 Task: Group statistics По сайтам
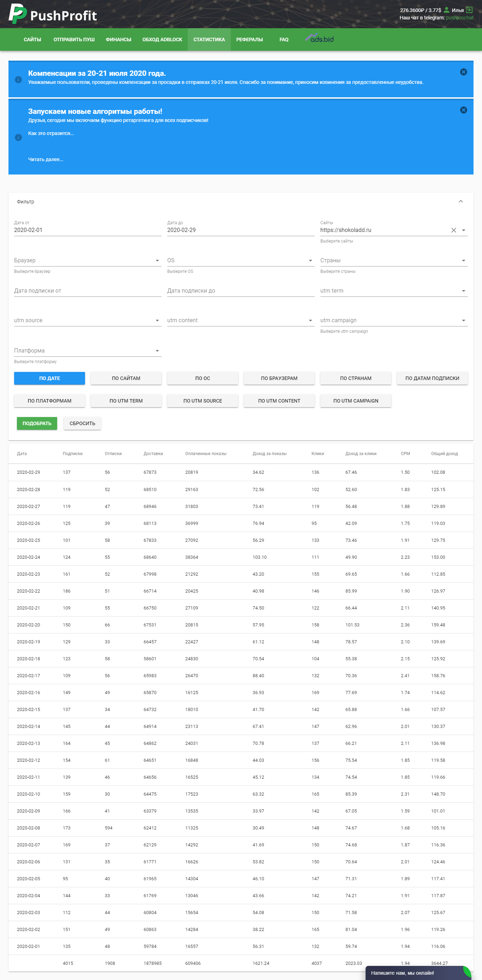126,378
